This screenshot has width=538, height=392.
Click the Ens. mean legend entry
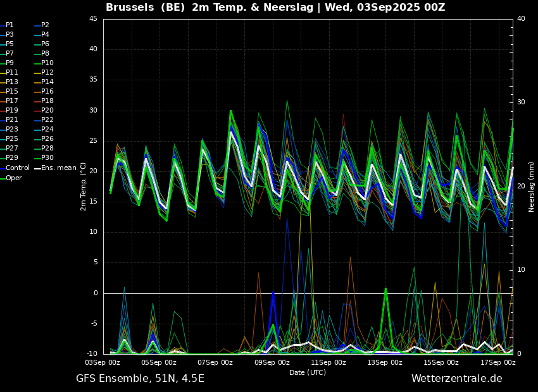pyautogui.click(x=58, y=168)
